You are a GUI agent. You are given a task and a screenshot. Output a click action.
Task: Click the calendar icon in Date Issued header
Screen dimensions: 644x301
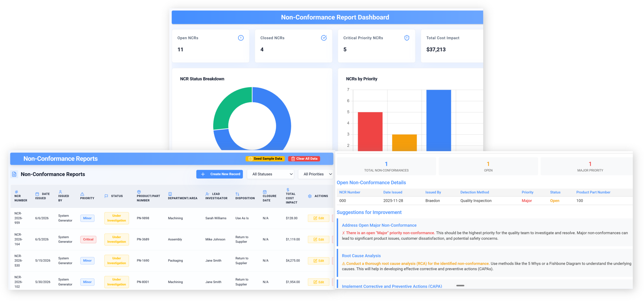(37, 194)
